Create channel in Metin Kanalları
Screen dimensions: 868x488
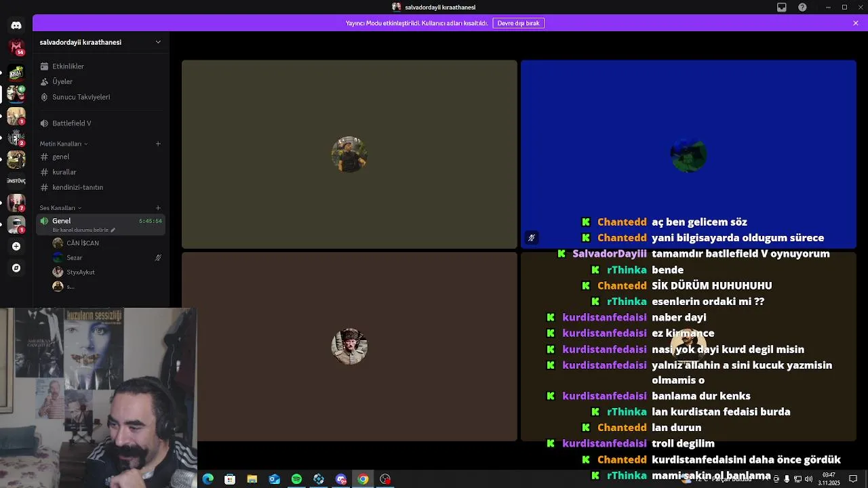tap(158, 144)
